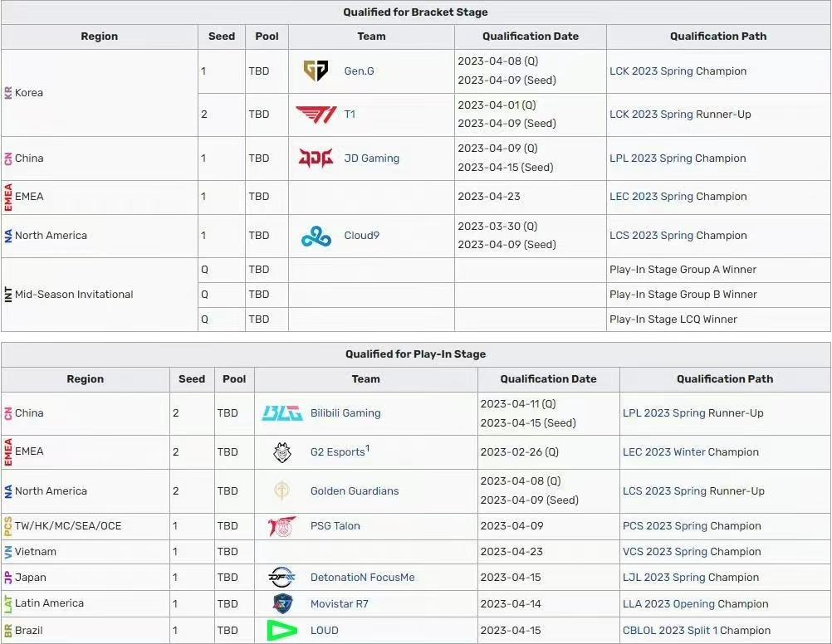Open the LPL 2023 Spring Runner-Up link
Viewport: 832px width, 644px height.
(658, 413)
